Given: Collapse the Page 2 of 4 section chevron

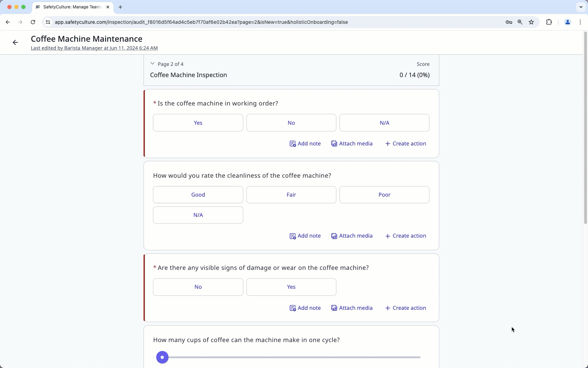Looking at the screenshot, I should [152, 64].
